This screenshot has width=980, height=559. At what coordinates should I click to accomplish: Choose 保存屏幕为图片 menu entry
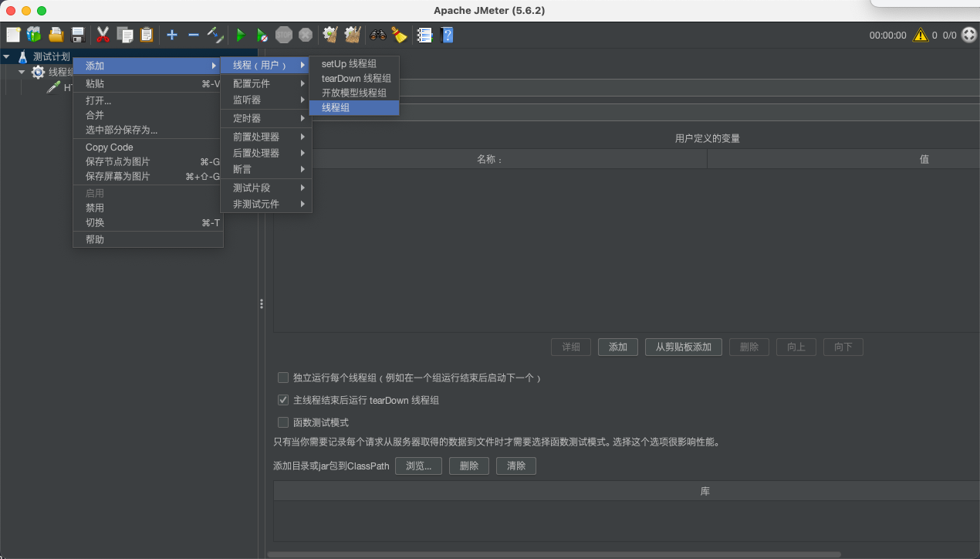tap(147, 176)
